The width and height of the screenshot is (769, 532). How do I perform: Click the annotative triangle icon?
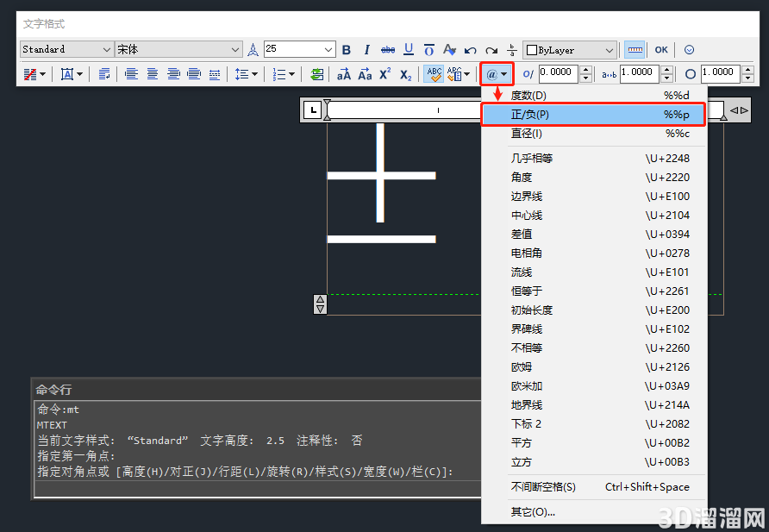(253, 49)
